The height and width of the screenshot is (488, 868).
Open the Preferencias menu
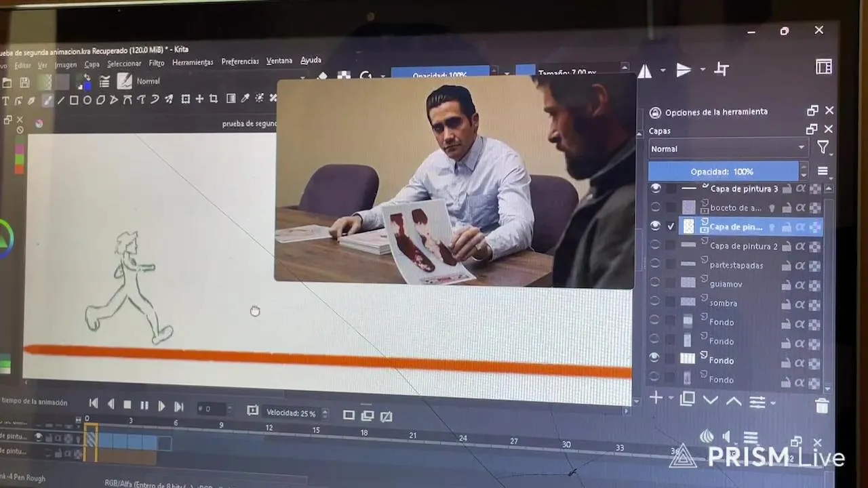click(x=240, y=62)
